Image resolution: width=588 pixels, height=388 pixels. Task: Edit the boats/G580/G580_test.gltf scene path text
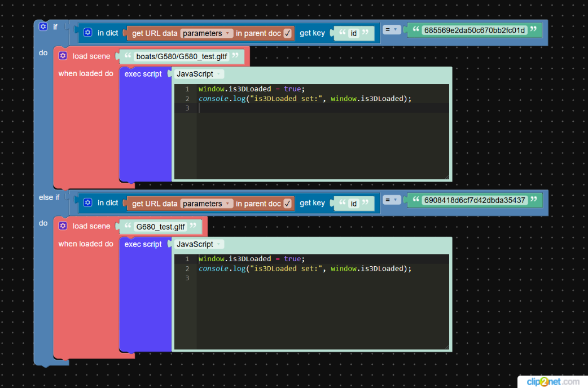(x=181, y=56)
